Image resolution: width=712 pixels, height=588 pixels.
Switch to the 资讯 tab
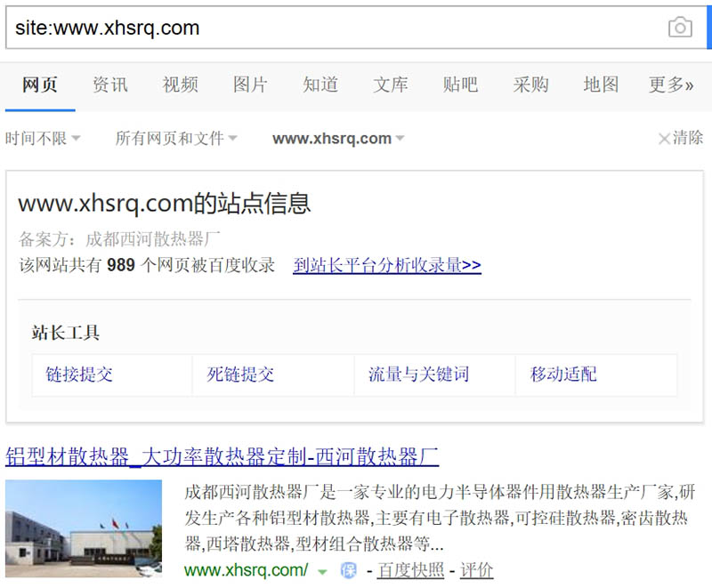[110, 85]
